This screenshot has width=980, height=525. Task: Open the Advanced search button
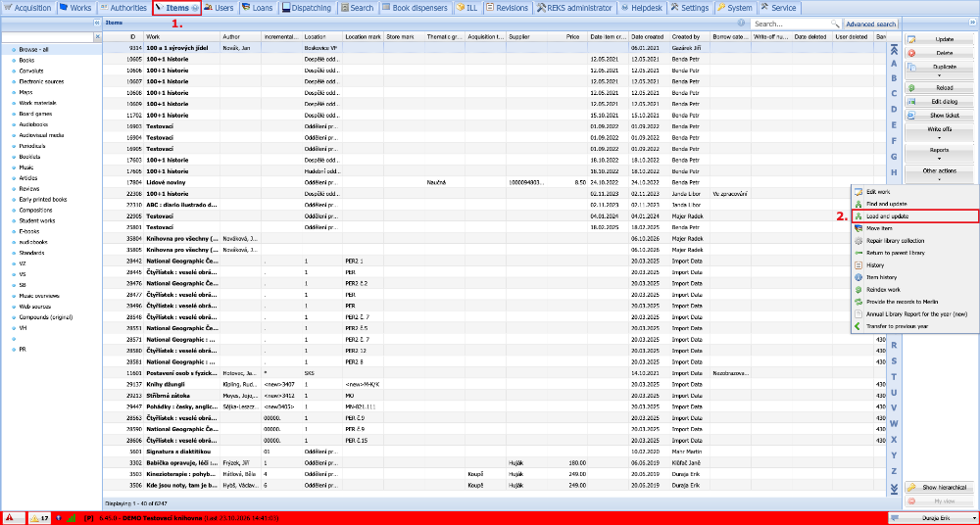(870, 24)
